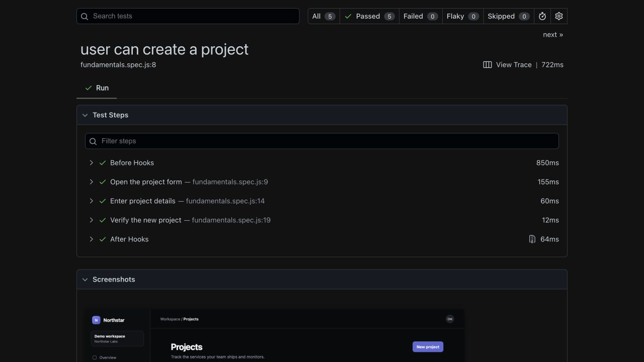The image size is (644, 362).
Task: Click the 60ms duration value
Action: [549, 201]
